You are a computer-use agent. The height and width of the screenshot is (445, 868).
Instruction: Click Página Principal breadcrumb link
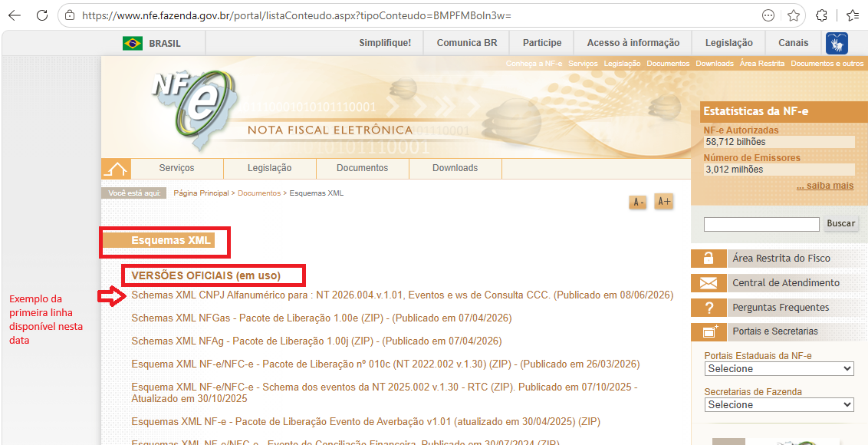click(x=201, y=193)
